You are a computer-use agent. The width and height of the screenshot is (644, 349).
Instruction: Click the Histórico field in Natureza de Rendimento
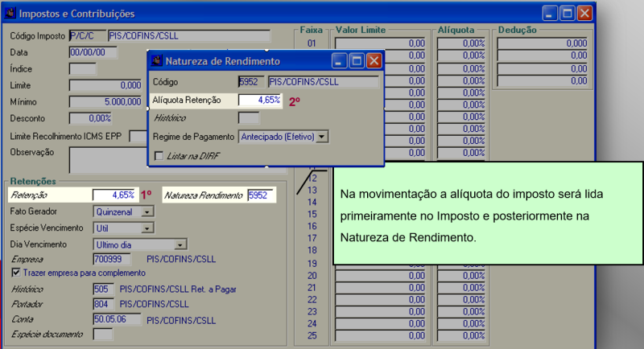[x=249, y=118]
